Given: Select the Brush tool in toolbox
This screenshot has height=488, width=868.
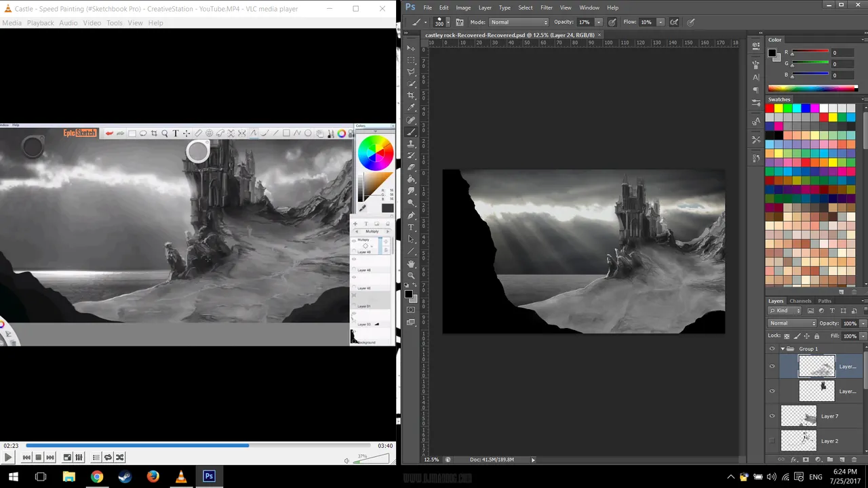Looking at the screenshot, I should point(411,131).
